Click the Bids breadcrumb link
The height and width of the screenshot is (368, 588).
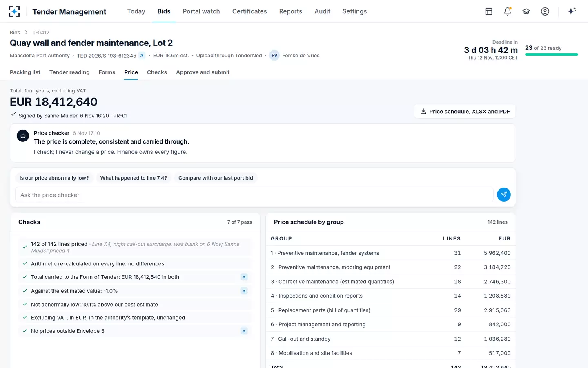[15, 33]
